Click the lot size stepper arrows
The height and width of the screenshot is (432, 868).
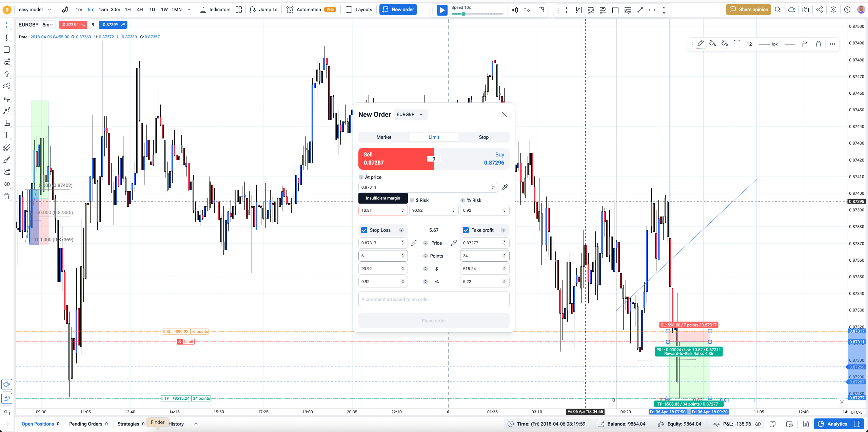pyautogui.click(x=403, y=210)
